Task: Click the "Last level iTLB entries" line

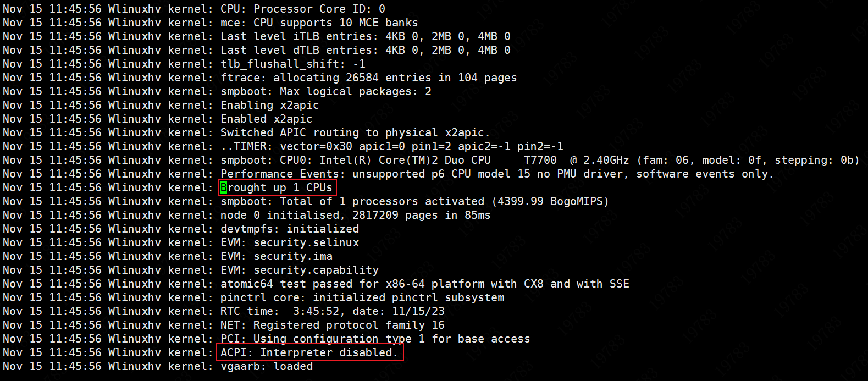Action: (x=366, y=36)
